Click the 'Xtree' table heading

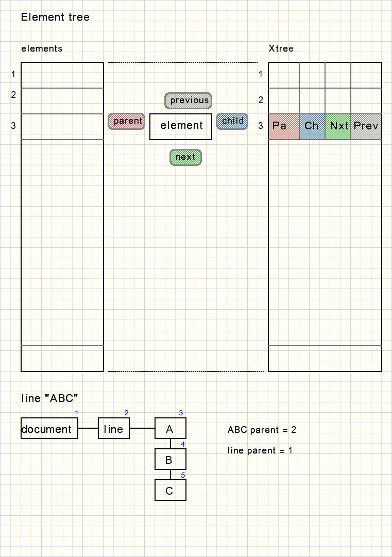point(281,49)
